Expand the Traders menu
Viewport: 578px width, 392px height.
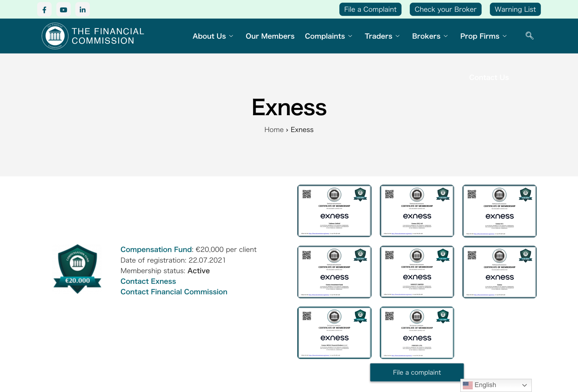[x=382, y=36]
